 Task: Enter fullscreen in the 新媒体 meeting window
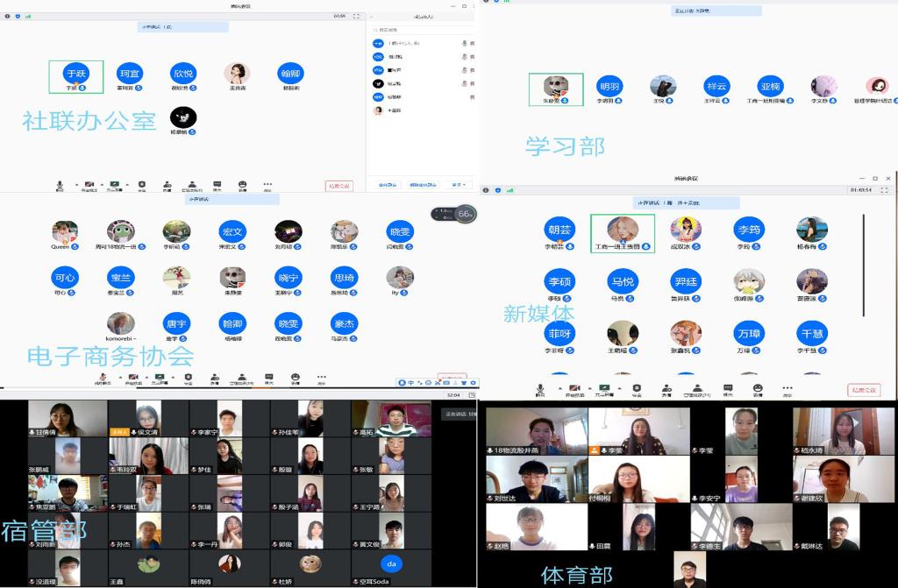pyautogui.click(x=886, y=189)
